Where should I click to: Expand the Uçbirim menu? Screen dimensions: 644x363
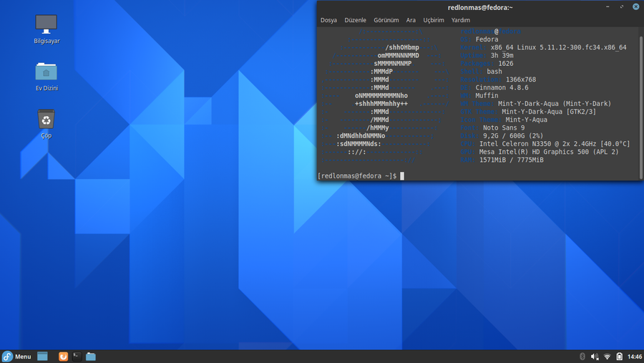(x=434, y=20)
